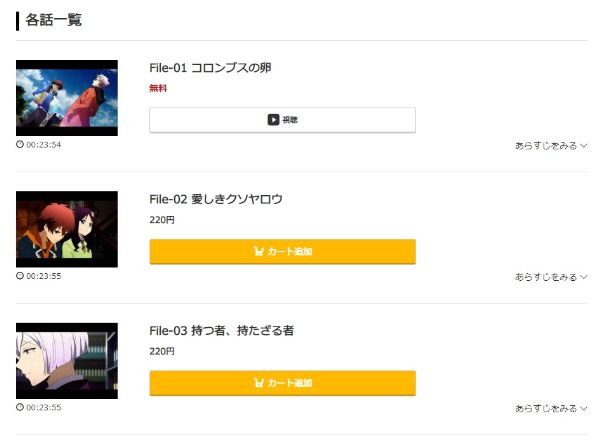Click the clock icon under File-03 thumbnail

pos(20,407)
